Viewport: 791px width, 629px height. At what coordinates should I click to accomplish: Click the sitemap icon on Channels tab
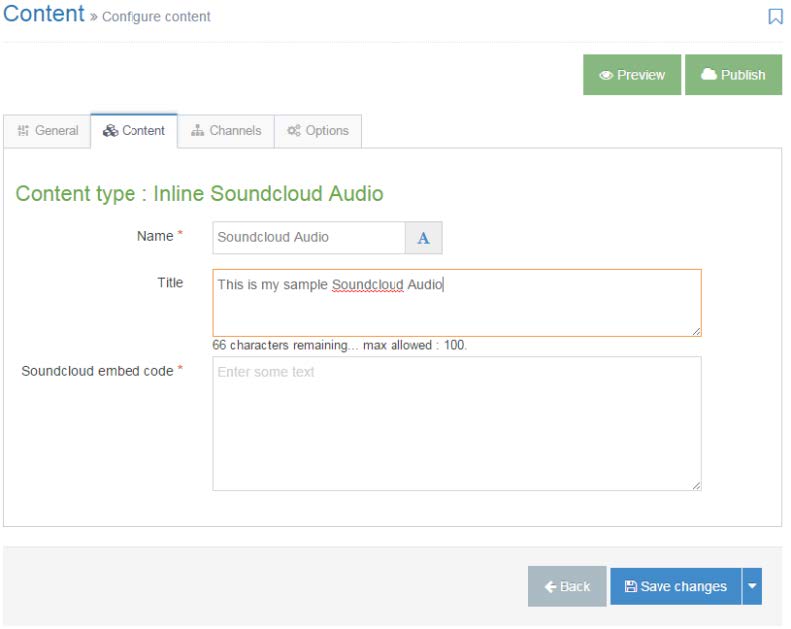(x=199, y=132)
